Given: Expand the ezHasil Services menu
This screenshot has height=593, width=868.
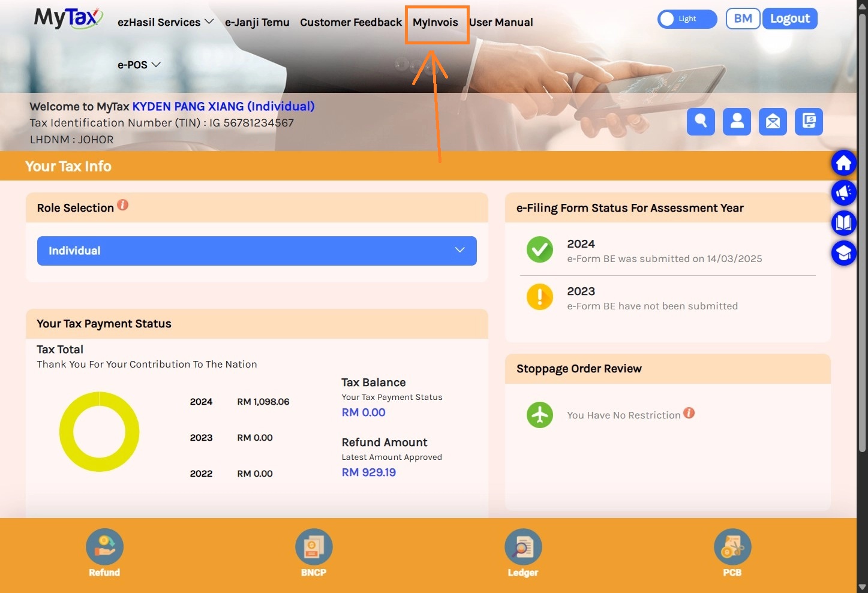Looking at the screenshot, I should (x=166, y=22).
